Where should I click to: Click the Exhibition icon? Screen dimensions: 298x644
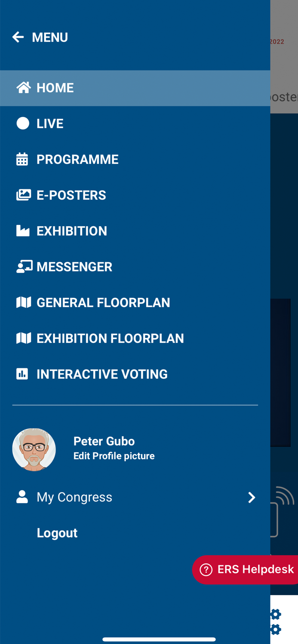(23, 231)
